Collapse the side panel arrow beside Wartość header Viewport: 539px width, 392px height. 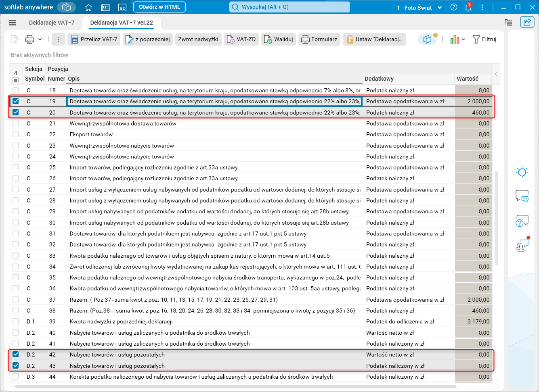[496, 74]
